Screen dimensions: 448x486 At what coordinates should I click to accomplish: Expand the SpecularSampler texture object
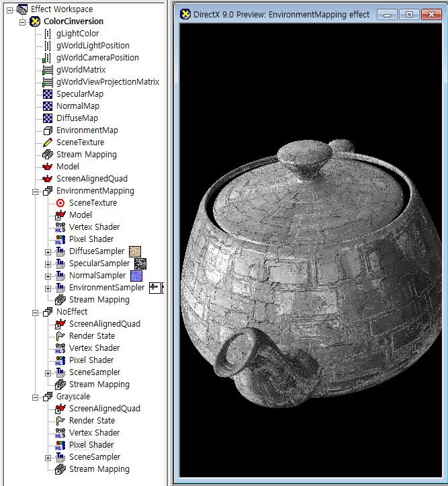(x=48, y=264)
